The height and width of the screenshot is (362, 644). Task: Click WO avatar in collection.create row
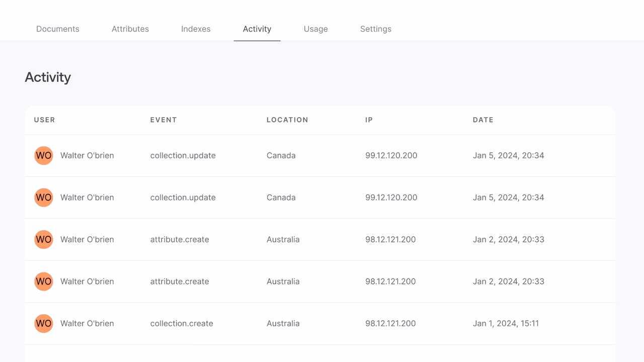[44, 323]
